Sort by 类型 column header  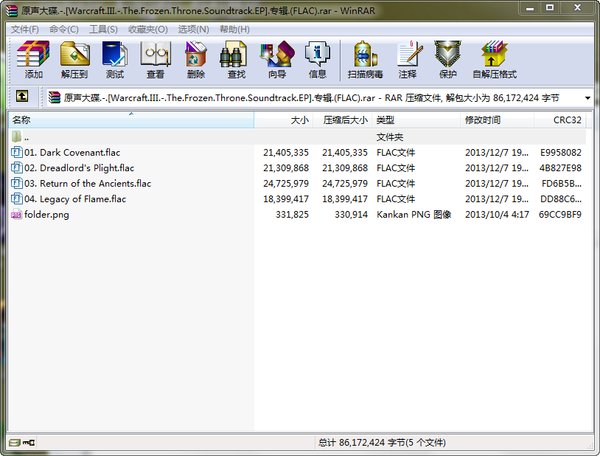pos(416,120)
